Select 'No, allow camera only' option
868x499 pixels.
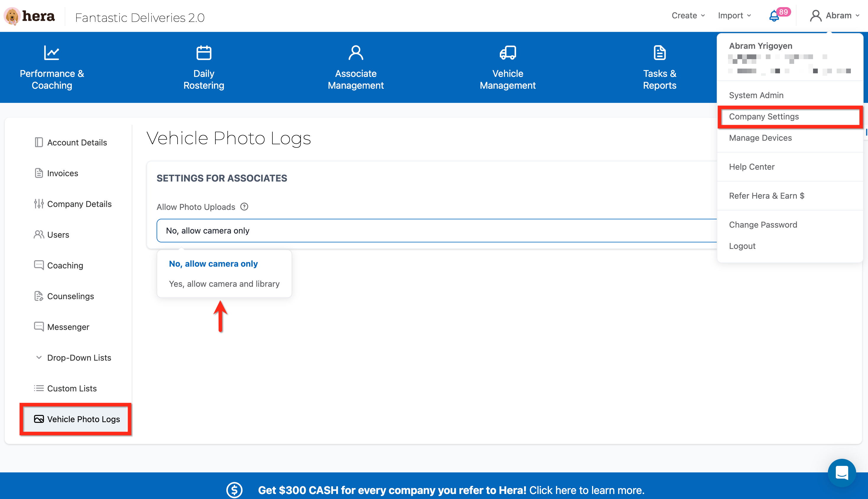[213, 264]
